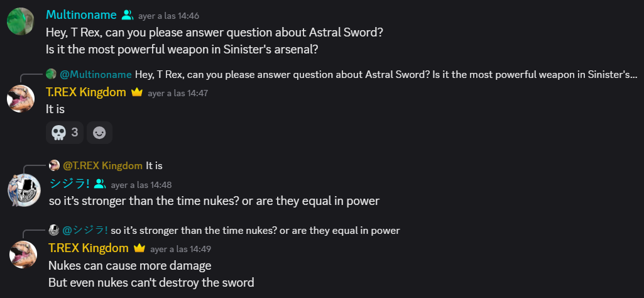Open the add reaction smiley button
This screenshot has width=644, height=298.
(99, 133)
